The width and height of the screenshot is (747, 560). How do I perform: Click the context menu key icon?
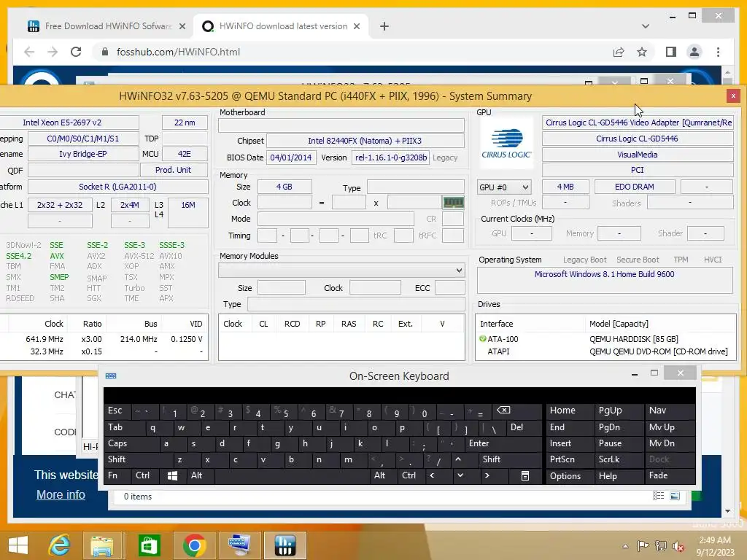pyautogui.click(x=525, y=475)
